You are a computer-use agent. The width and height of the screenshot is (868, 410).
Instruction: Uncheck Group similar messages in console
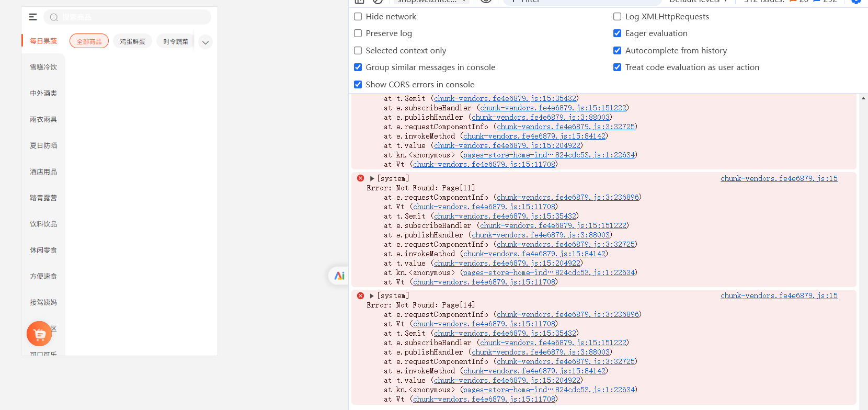(x=358, y=67)
